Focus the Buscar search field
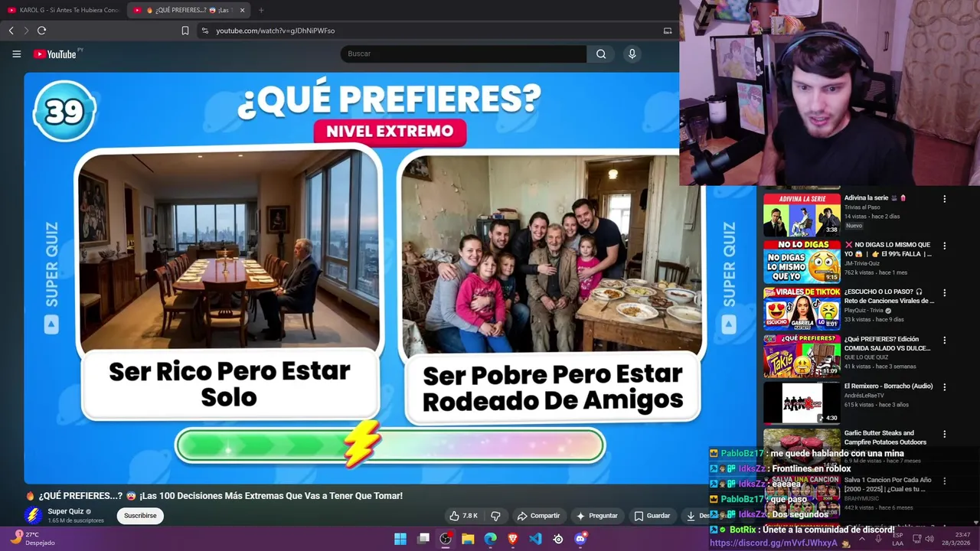Screen dimensions: 980x551 point(463,54)
